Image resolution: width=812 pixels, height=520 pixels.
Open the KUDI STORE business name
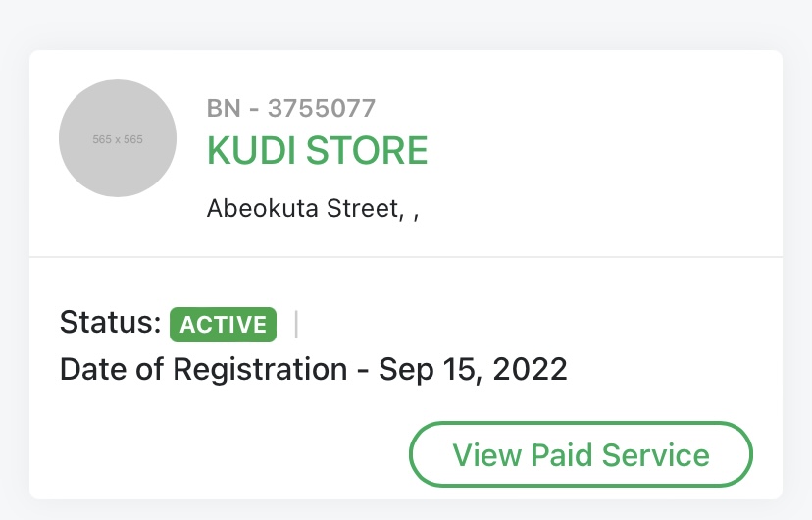point(317,151)
